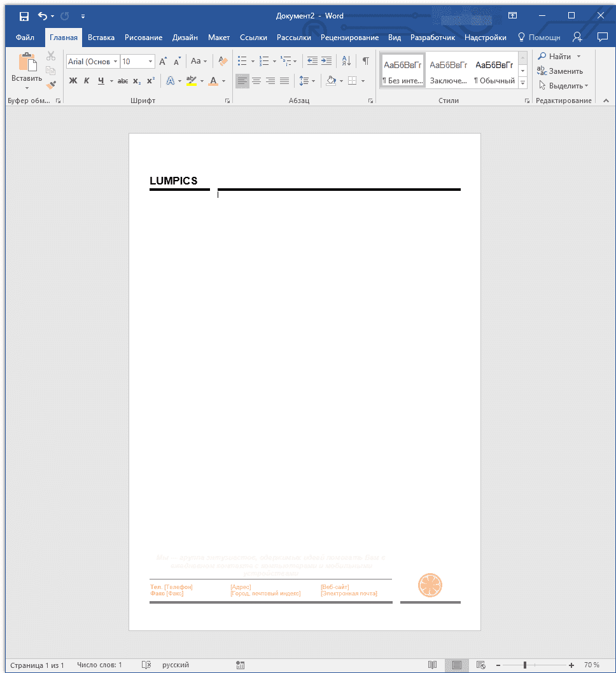This screenshot has height=673, width=616.
Task: Sort text alphabetically icon
Action: tap(346, 61)
